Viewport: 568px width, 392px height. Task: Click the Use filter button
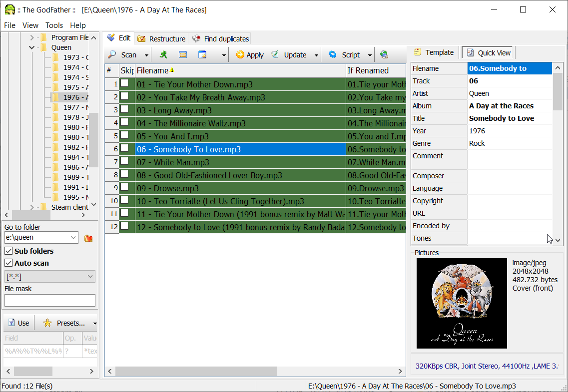[18, 323]
